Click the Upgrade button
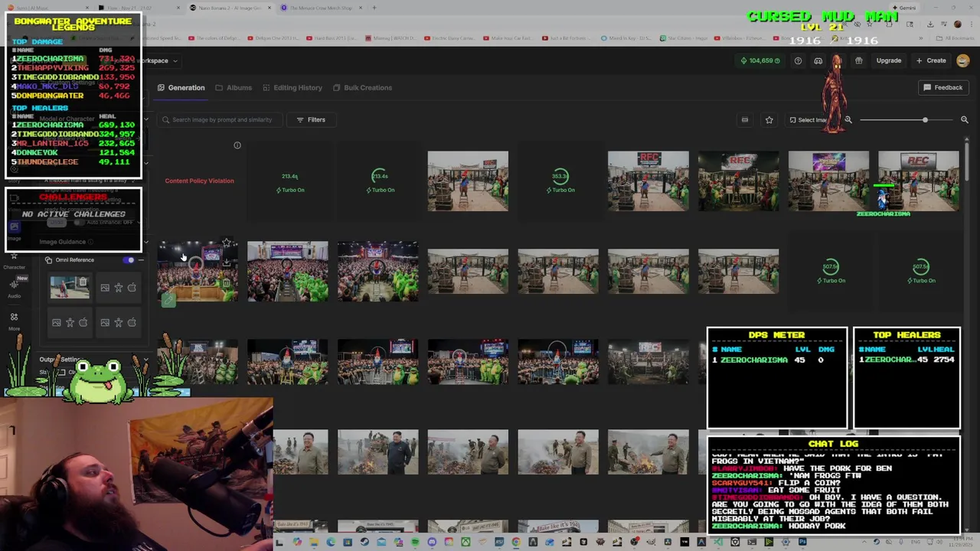This screenshot has width=980, height=551. click(x=888, y=60)
